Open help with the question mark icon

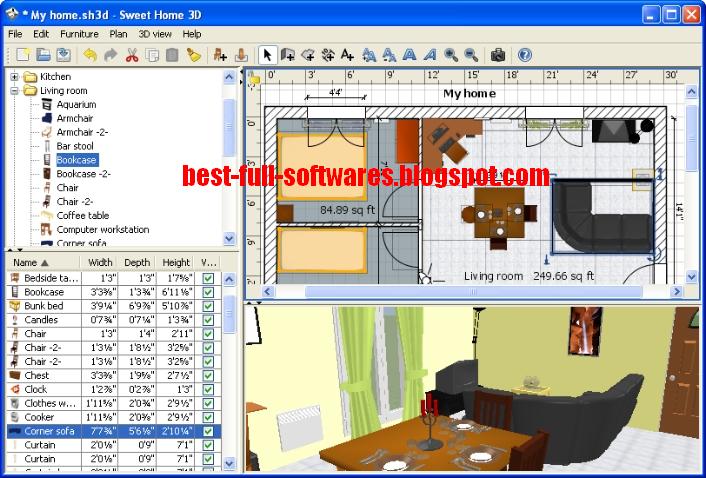[x=525, y=55]
